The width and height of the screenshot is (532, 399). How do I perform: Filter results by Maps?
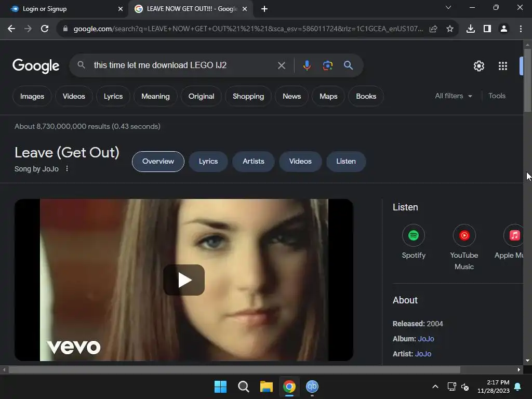pos(328,96)
